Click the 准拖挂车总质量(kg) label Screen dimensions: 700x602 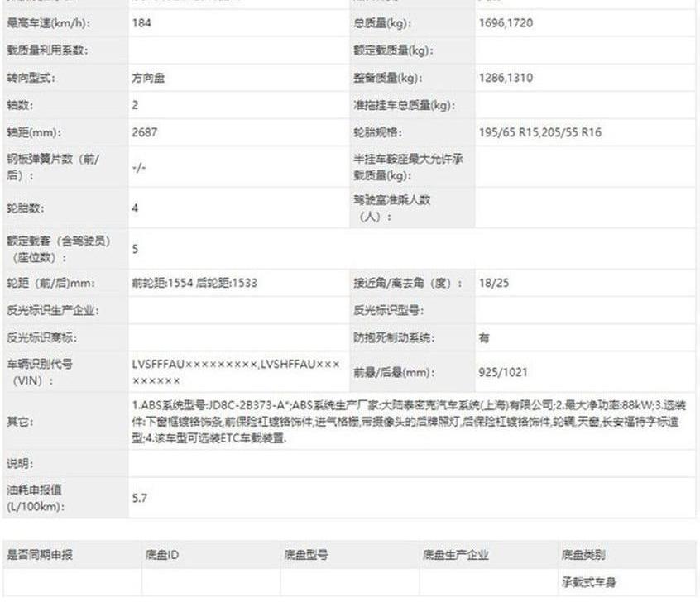click(404, 105)
